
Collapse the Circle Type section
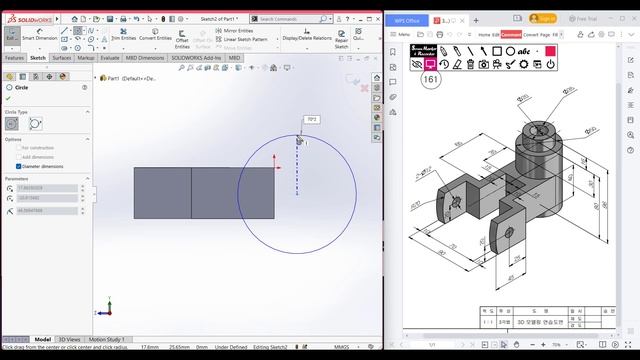click(x=87, y=112)
